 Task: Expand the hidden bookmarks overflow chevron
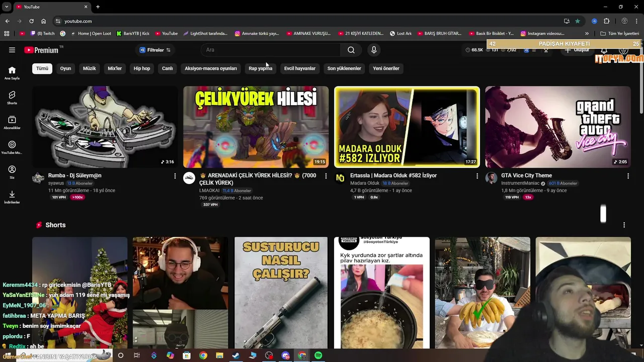[x=587, y=34]
